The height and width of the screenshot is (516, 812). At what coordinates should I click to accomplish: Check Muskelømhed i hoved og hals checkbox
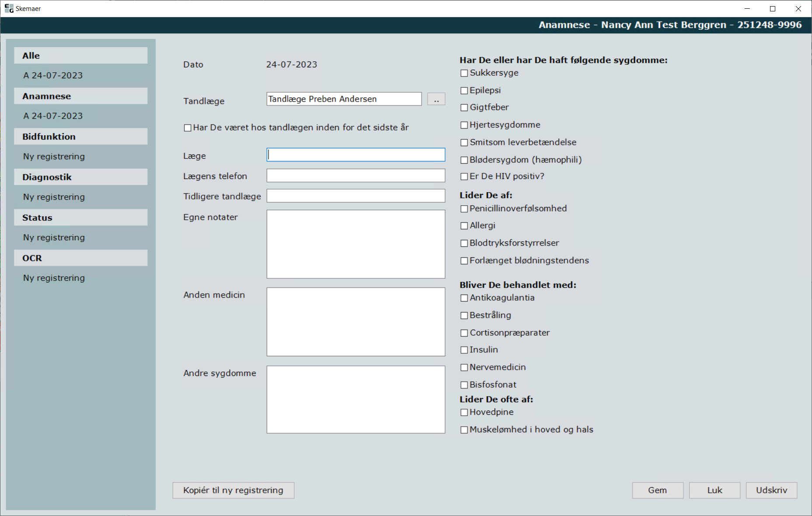(464, 430)
